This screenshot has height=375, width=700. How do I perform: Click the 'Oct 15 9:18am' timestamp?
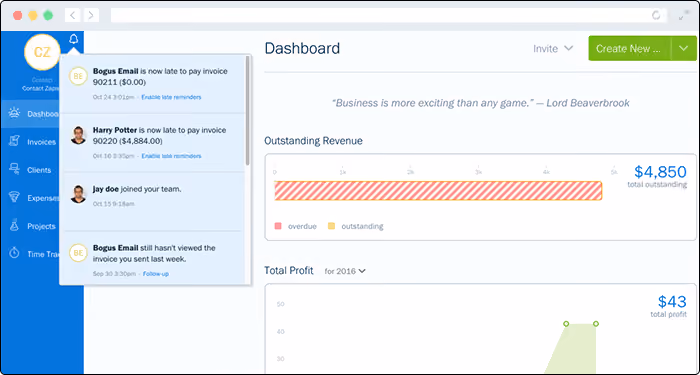point(113,204)
